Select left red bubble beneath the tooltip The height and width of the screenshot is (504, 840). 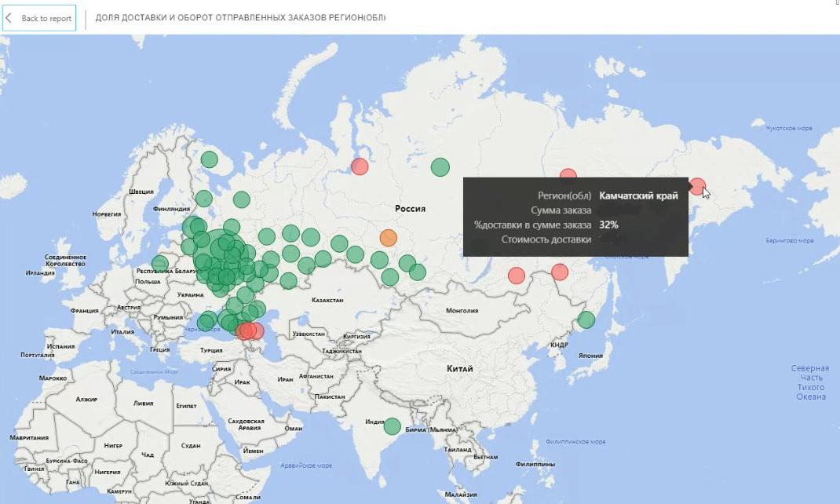click(x=516, y=275)
